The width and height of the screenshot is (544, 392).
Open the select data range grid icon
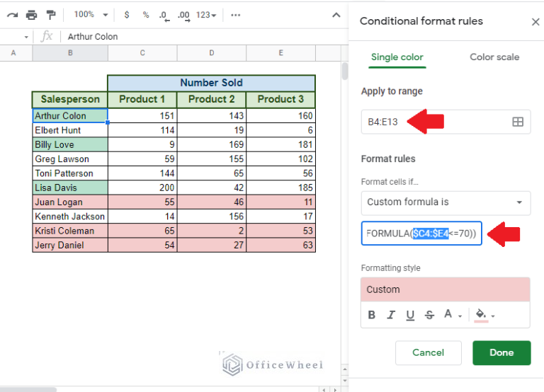click(x=518, y=122)
